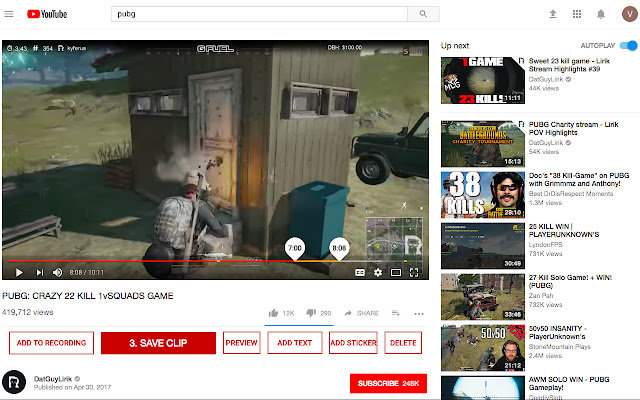Open the more actions ellipsis
The height and width of the screenshot is (400, 640).
pos(419,313)
